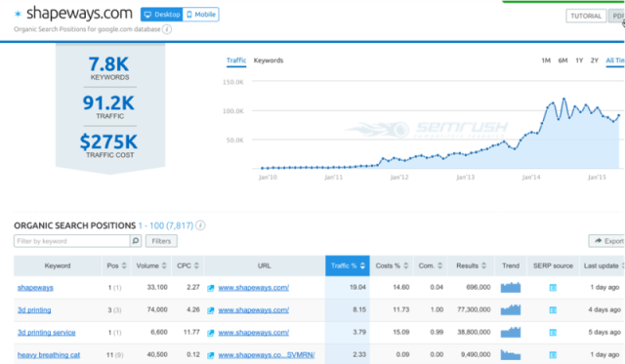Image resolution: width=625 pixels, height=364 pixels.
Task: Focus the Filter by keyword input field
Action: (x=71, y=241)
